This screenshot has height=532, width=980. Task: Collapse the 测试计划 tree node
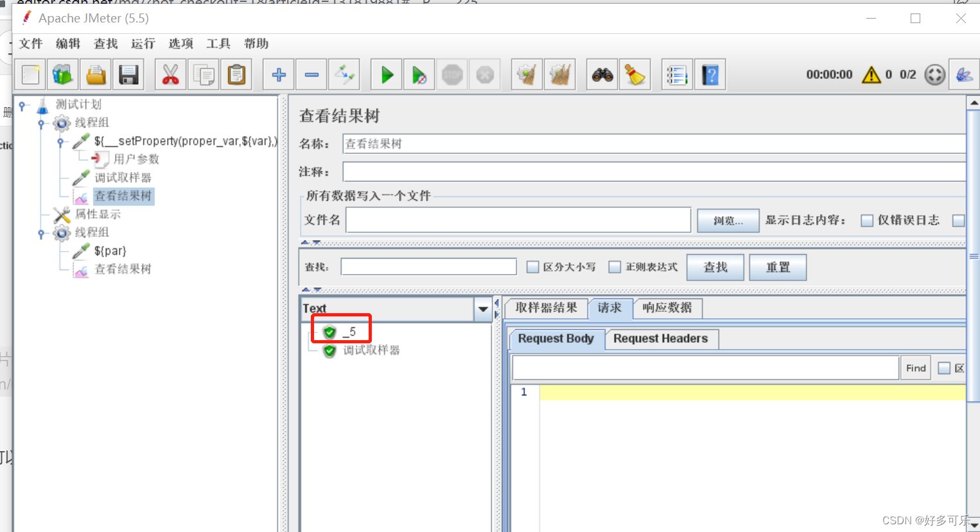22,105
